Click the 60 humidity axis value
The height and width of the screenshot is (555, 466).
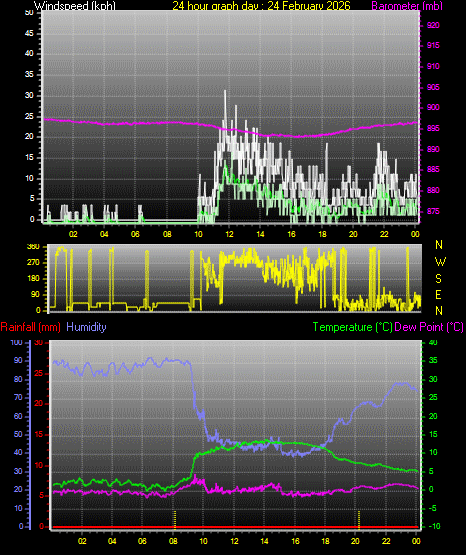[18, 416]
